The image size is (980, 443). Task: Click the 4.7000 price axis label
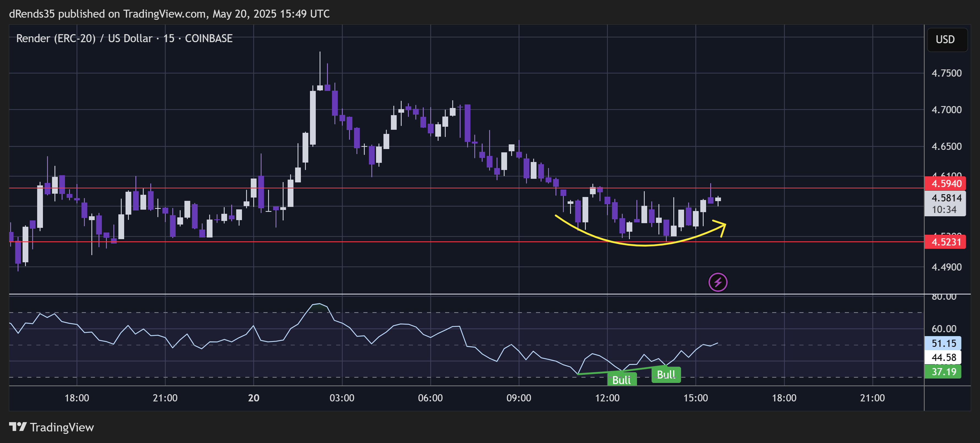point(946,110)
